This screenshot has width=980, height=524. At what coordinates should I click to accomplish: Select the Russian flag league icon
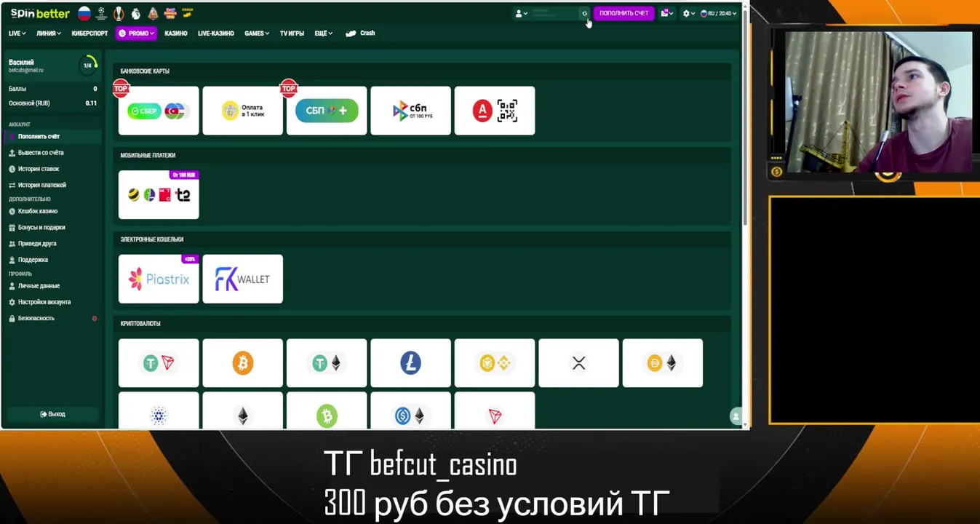click(84, 13)
